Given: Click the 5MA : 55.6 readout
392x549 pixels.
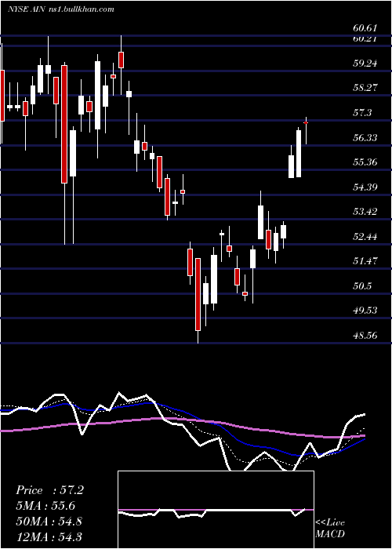Looking at the screenshot, I should click(45, 506).
